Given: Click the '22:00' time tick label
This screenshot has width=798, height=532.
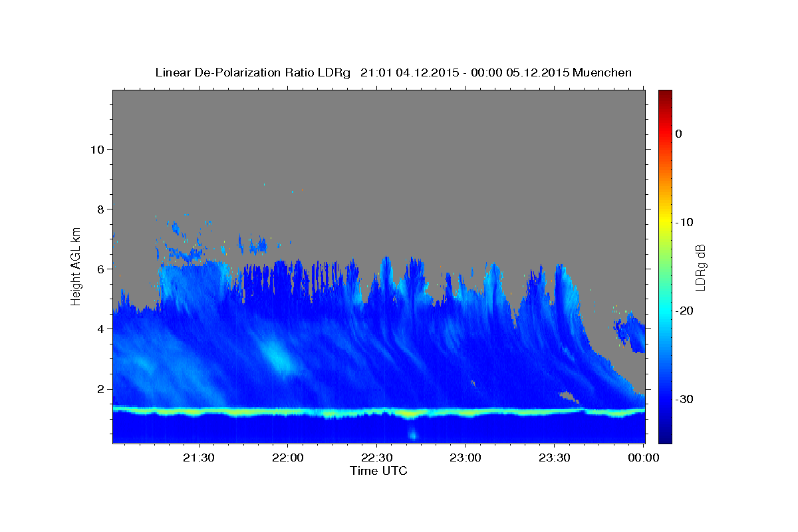Looking at the screenshot, I should (x=287, y=458).
